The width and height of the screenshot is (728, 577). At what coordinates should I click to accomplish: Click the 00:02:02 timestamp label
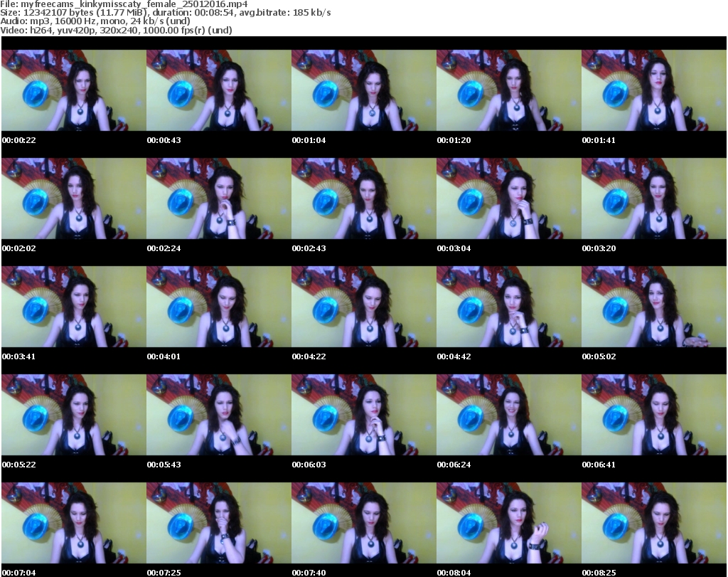19,248
